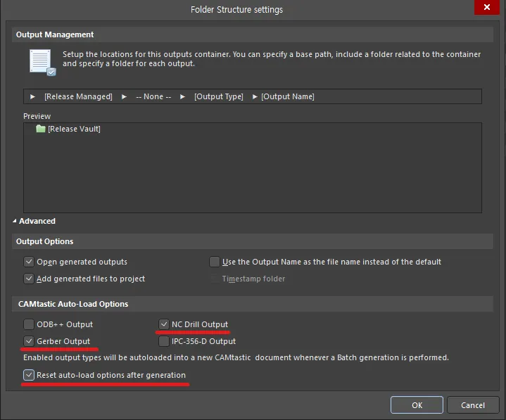
Task: Uncheck Gerber Output auto-load
Action: (29, 341)
